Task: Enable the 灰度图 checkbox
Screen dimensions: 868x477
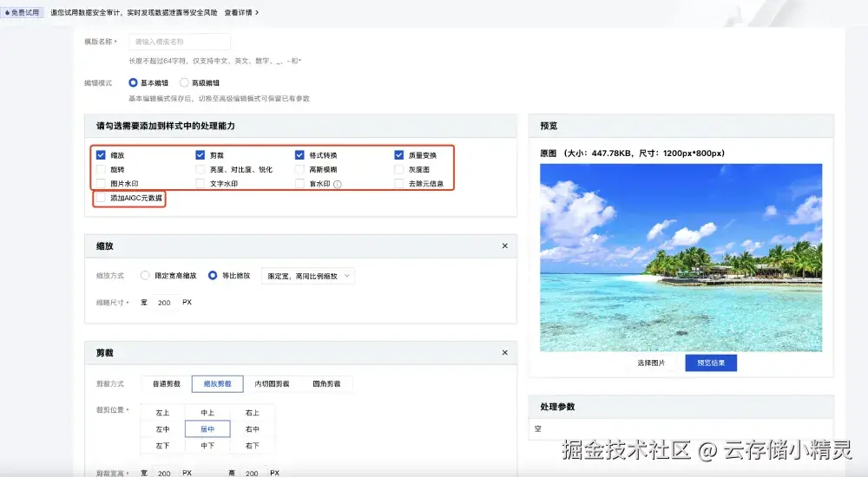Action: (399, 169)
